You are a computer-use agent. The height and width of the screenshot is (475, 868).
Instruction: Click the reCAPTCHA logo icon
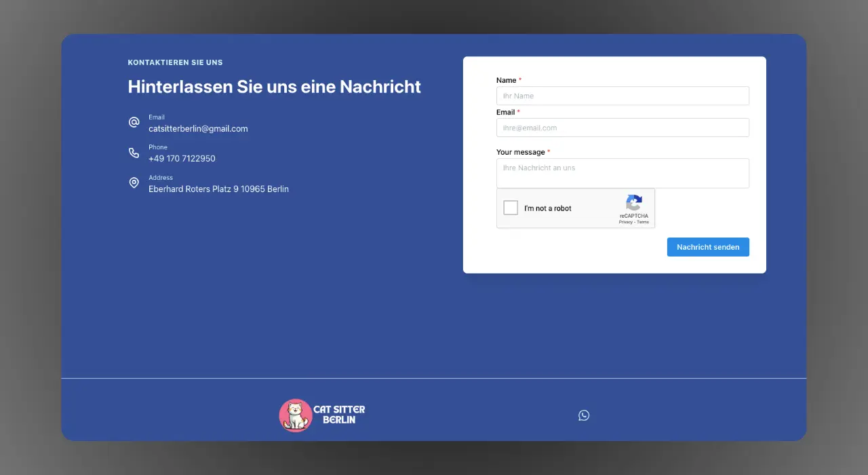tap(634, 202)
